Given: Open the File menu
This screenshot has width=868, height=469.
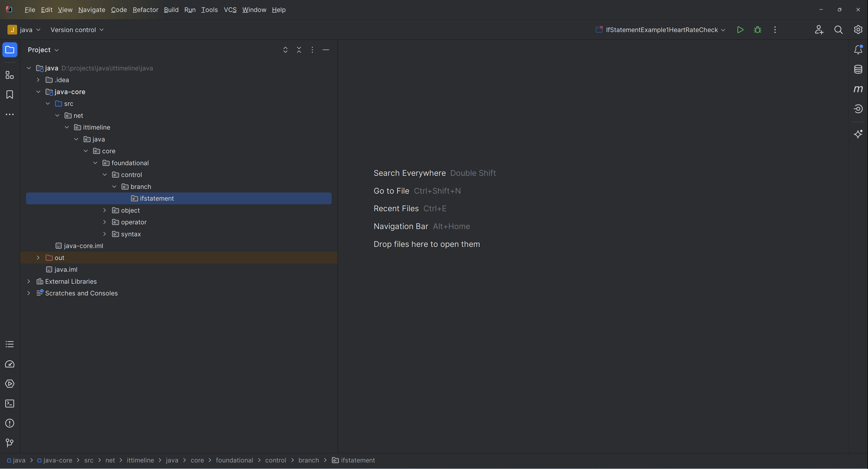Looking at the screenshot, I should [30, 10].
